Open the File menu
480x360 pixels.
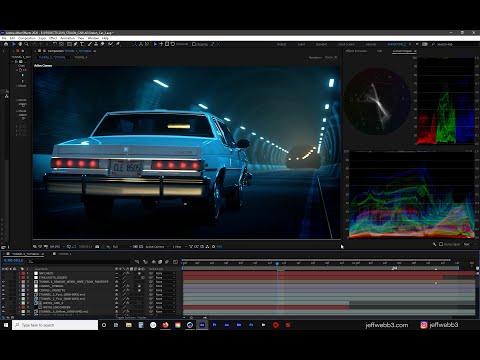(x=4, y=38)
